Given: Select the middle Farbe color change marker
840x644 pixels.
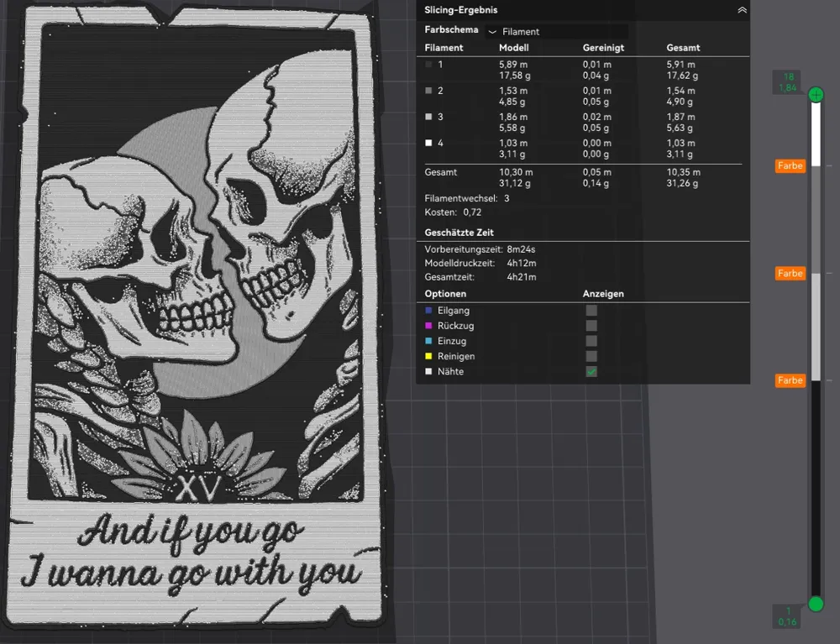Looking at the screenshot, I should (790, 274).
